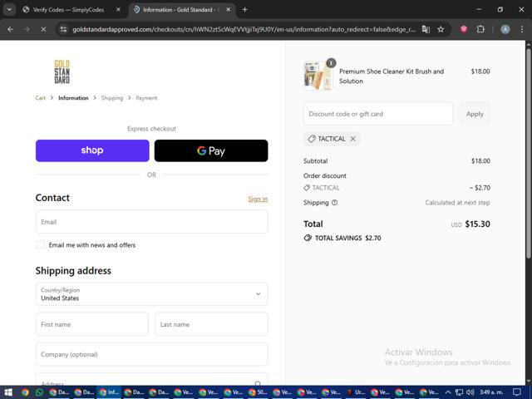This screenshot has height=399, width=532.
Task: Open the browser profile avatar
Action: [505, 30]
